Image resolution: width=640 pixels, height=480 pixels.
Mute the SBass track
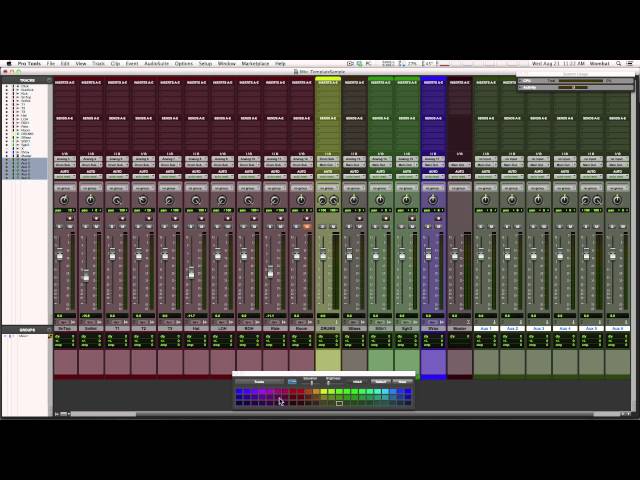tap(359, 227)
